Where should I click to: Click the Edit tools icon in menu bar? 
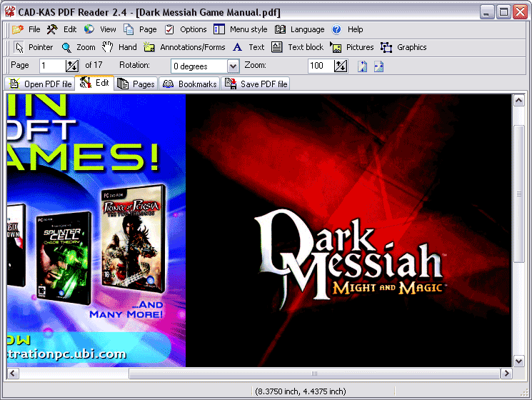[52, 29]
